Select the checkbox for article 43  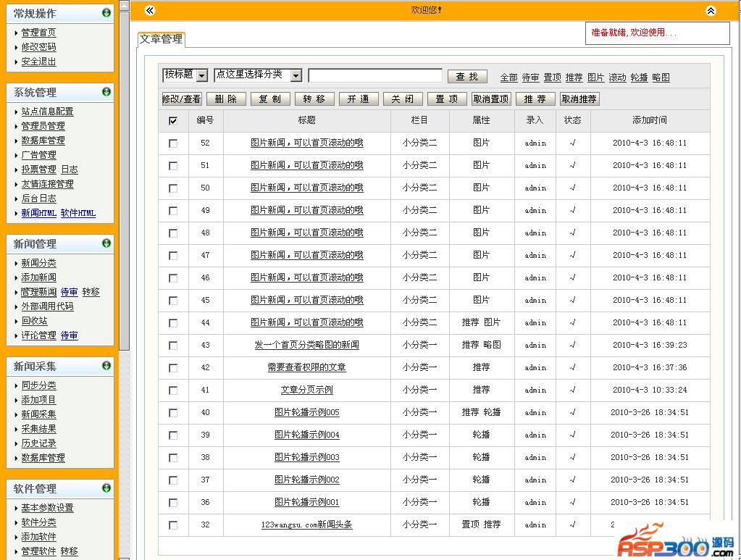[173, 346]
